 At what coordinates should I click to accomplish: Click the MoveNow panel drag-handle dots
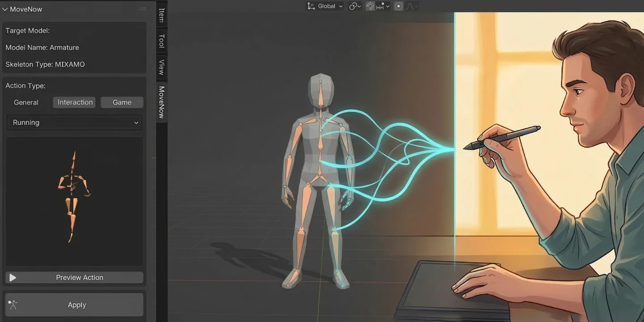click(143, 9)
